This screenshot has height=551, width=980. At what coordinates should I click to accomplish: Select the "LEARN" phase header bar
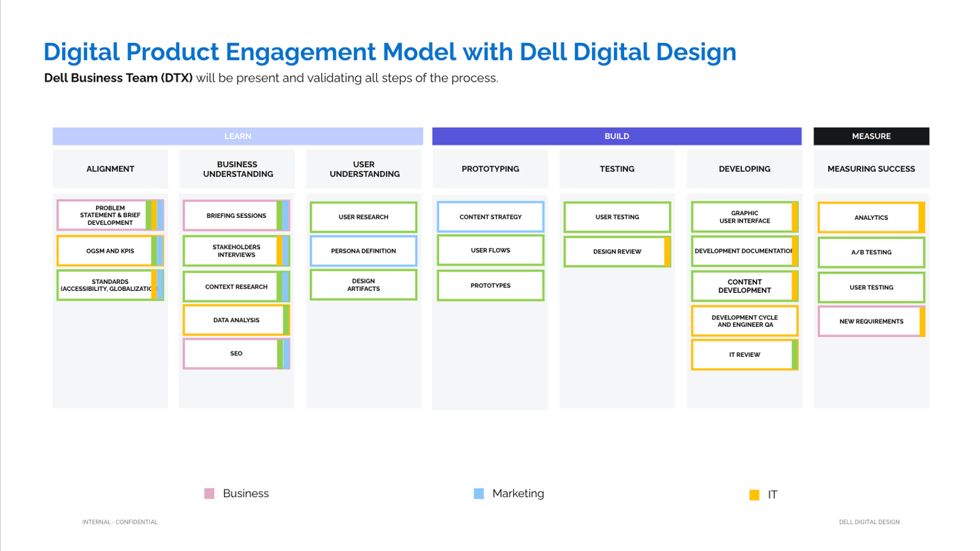[x=238, y=136]
